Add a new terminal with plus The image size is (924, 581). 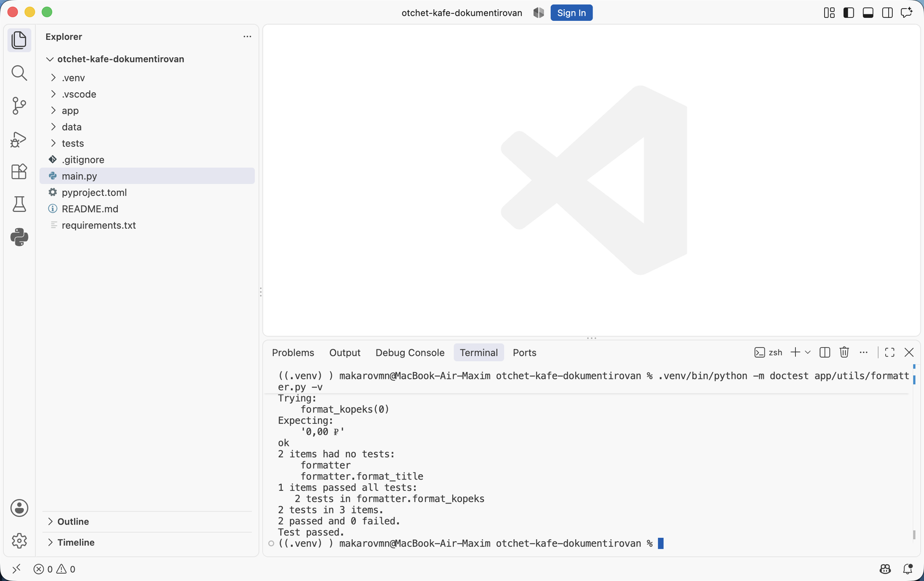795,352
